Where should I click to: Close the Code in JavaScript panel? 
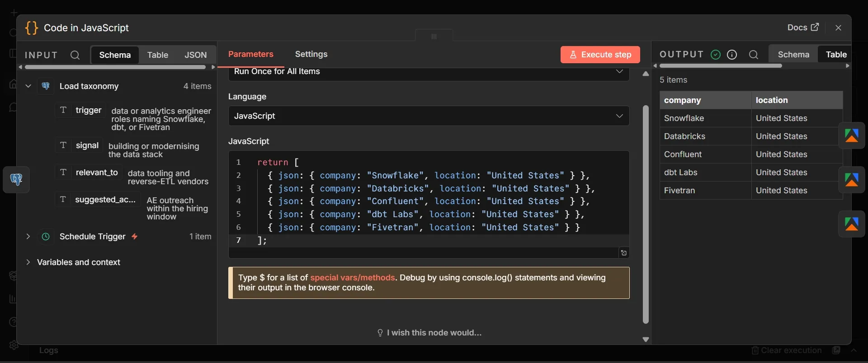[839, 28]
